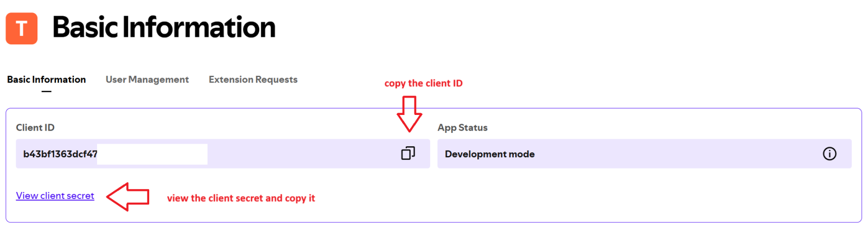Click the 'view the client secret' red note
The image size is (868, 225).
point(241,198)
